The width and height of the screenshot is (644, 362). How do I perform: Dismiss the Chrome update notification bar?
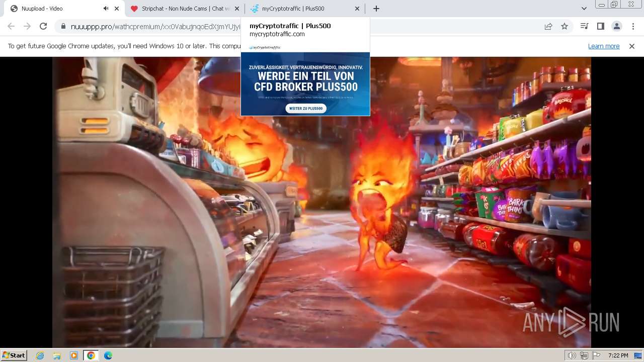coord(632,46)
